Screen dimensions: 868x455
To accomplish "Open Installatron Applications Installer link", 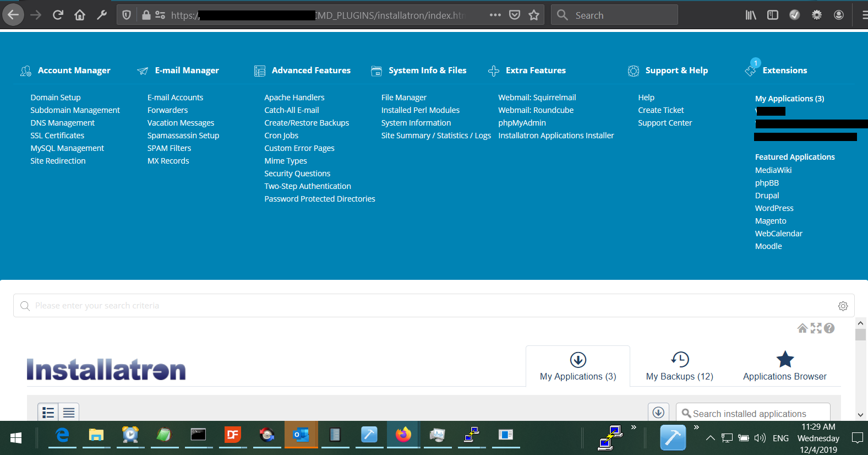I will pos(556,135).
